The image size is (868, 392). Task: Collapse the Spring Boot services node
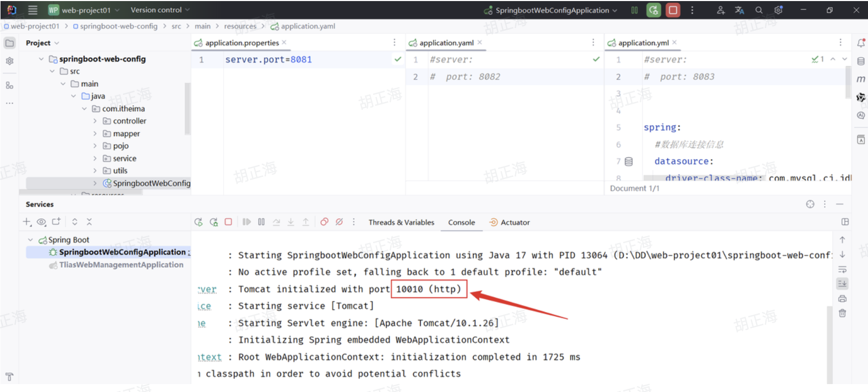click(31, 240)
